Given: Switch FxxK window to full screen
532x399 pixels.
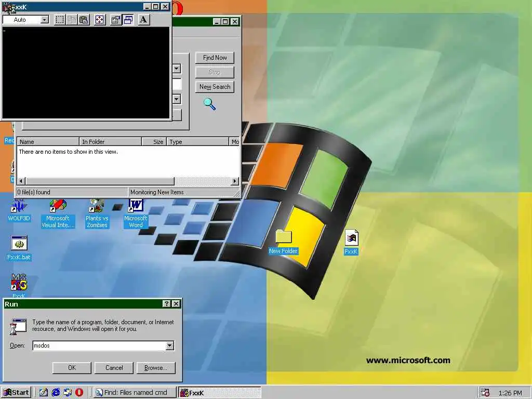Looking at the screenshot, I should tap(99, 20).
